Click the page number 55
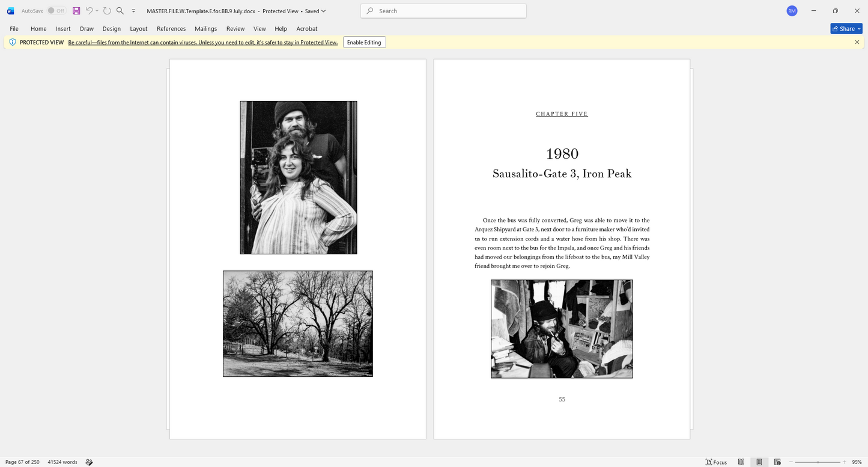 pyautogui.click(x=562, y=399)
